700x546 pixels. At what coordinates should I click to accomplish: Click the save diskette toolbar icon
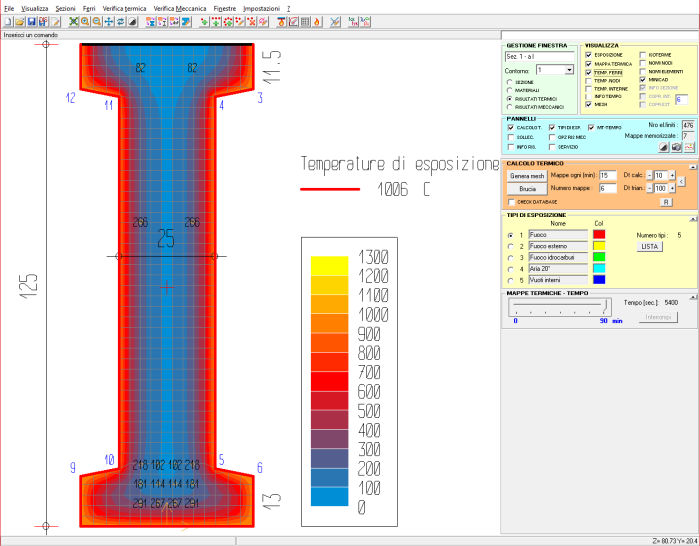click(32, 21)
